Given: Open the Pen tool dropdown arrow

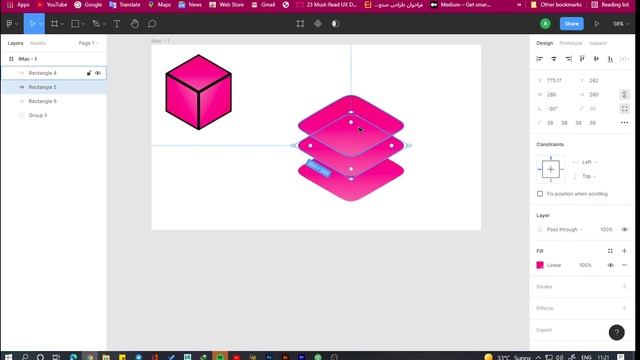Looking at the screenshot, I should (104, 24).
